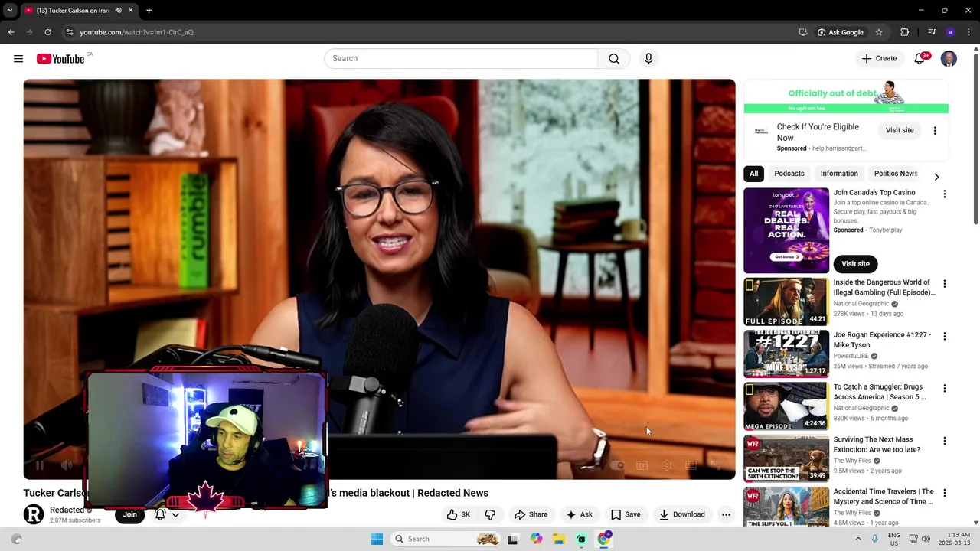The height and width of the screenshot is (551, 980).
Task: Pause the video in player controls
Action: [40, 465]
